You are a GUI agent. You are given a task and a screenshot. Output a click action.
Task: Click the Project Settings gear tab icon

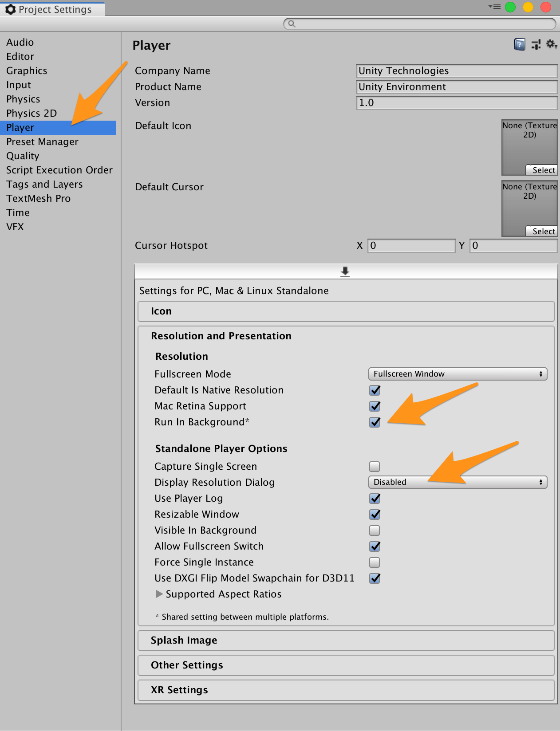click(x=11, y=9)
